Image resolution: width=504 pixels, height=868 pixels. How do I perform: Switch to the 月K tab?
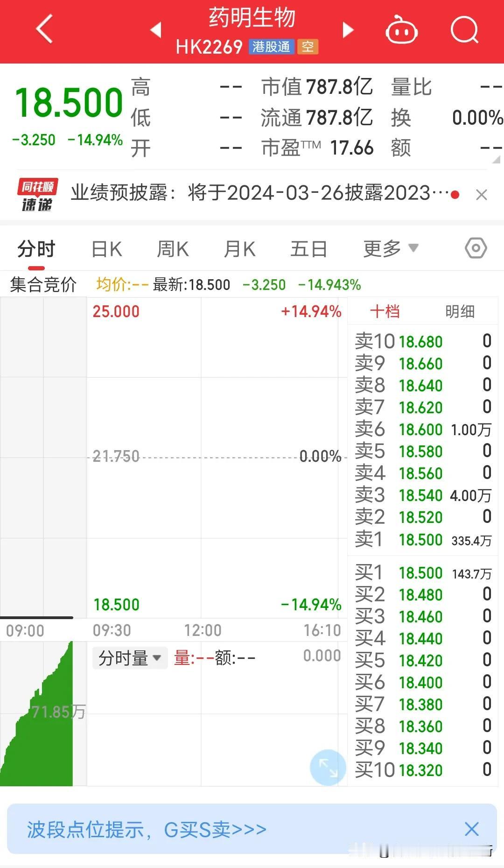tap(239, 249)
